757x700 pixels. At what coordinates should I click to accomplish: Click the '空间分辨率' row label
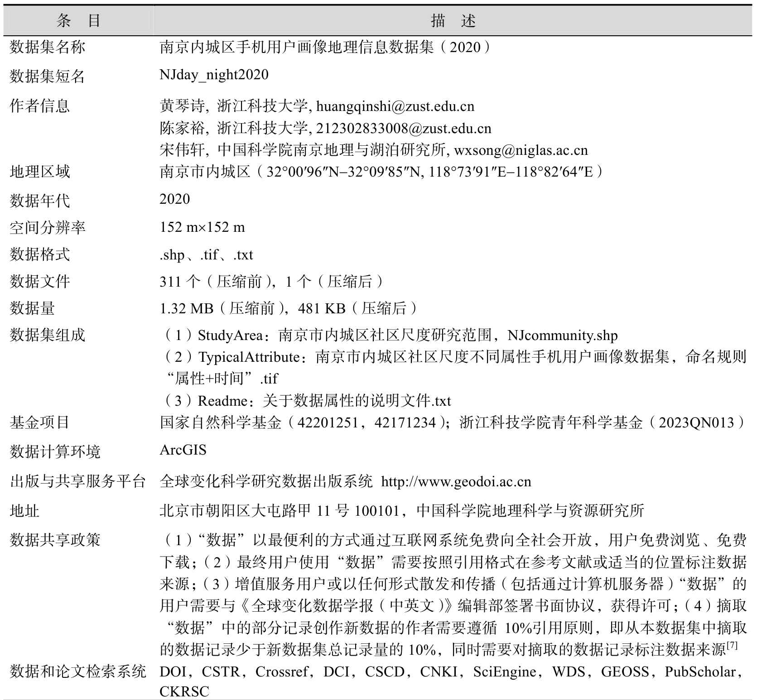[x=48, y=227]
